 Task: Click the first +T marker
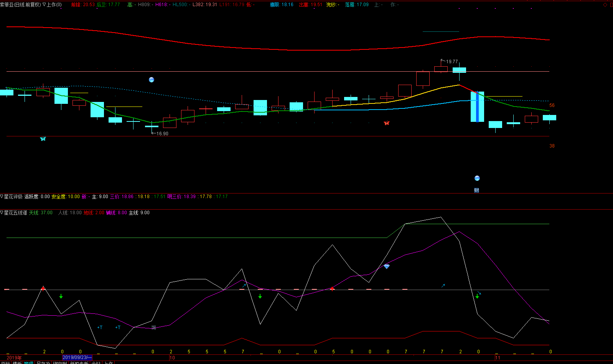tap(100, 328)
